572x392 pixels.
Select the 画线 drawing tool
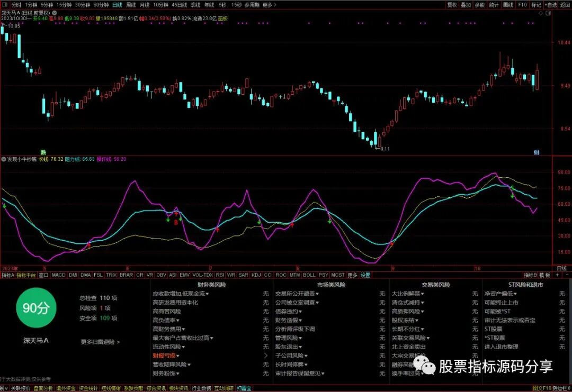tap(508, 5)
